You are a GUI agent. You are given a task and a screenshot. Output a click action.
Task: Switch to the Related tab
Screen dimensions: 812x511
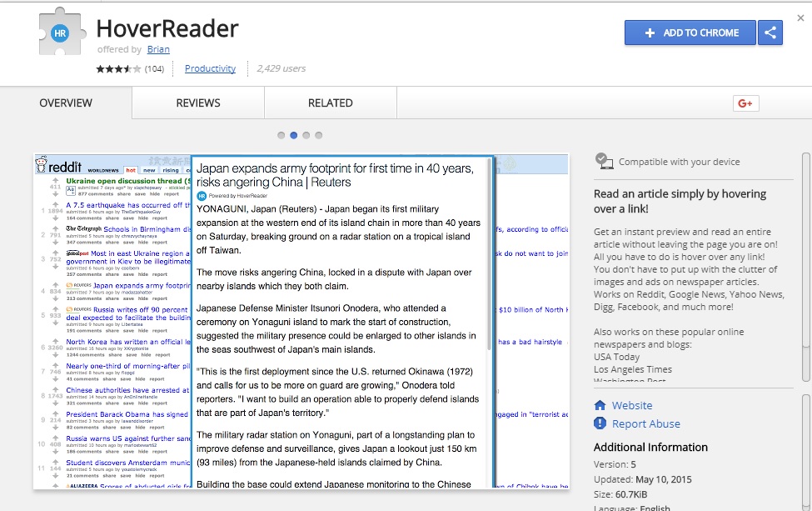(x=331, y=103)
